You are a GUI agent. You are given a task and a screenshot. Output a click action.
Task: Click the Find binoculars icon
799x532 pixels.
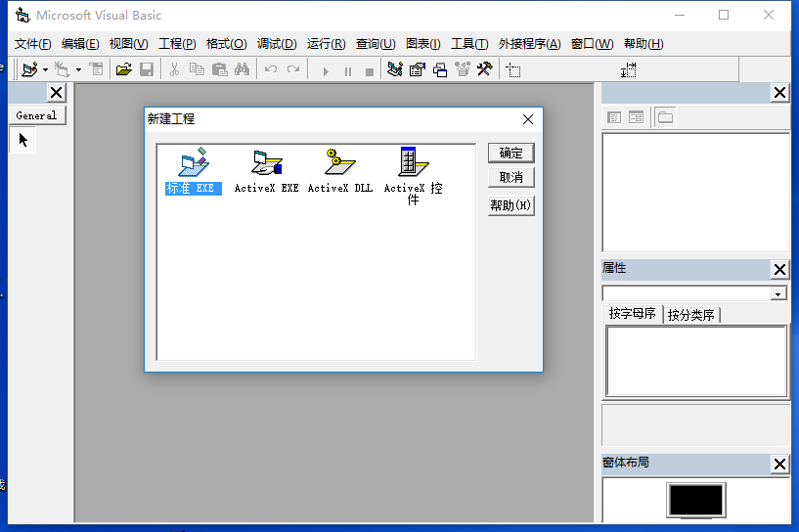242,69
